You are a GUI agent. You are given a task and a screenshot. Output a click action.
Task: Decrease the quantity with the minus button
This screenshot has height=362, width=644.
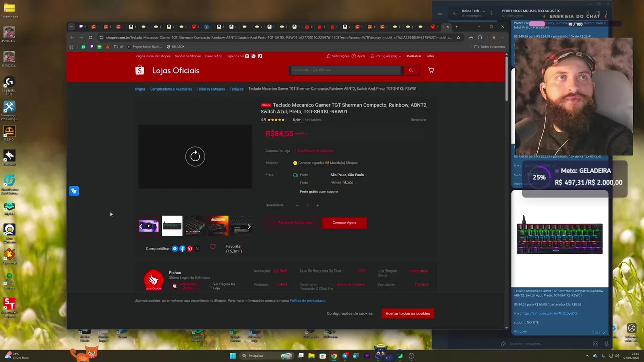click(297, 205)
